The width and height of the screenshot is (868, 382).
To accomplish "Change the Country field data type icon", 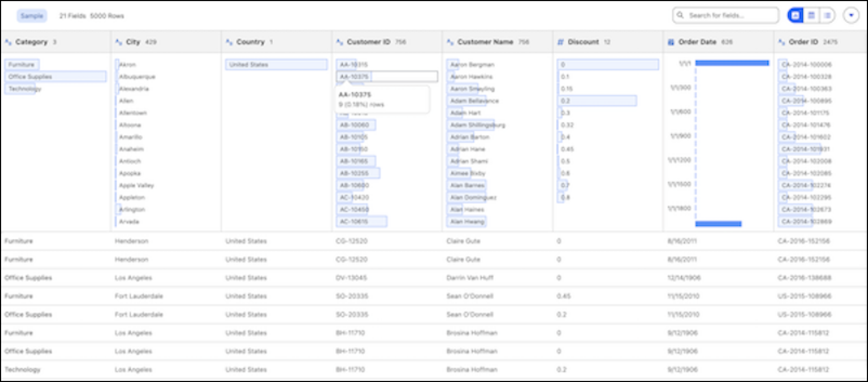I will point(229,42).
